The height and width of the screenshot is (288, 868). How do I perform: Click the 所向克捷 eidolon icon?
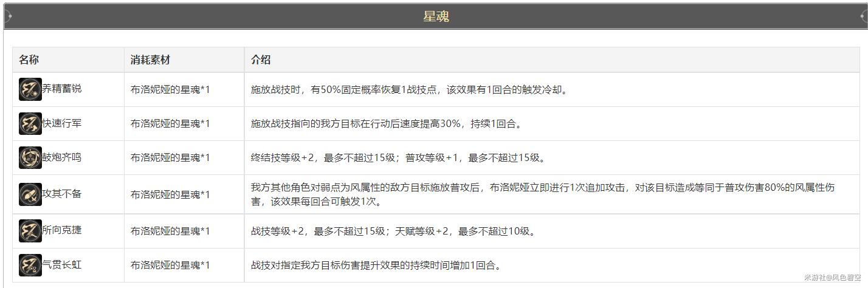(30, 231)
